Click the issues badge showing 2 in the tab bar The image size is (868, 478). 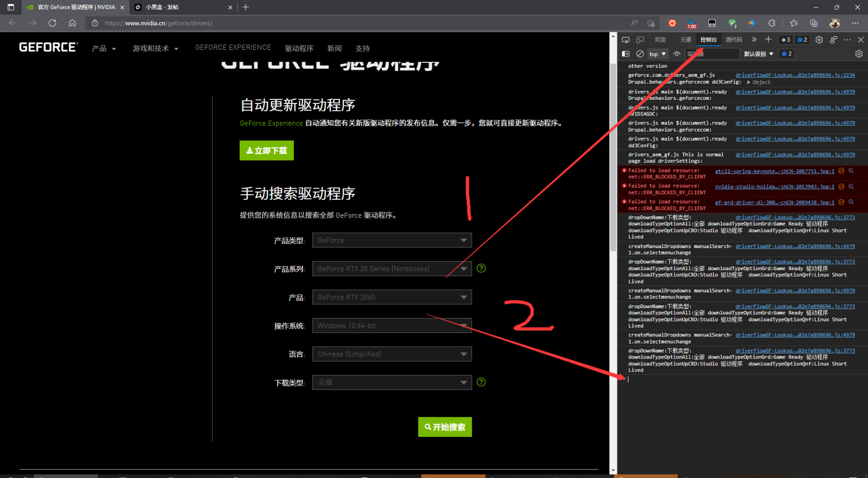[802, 40]
